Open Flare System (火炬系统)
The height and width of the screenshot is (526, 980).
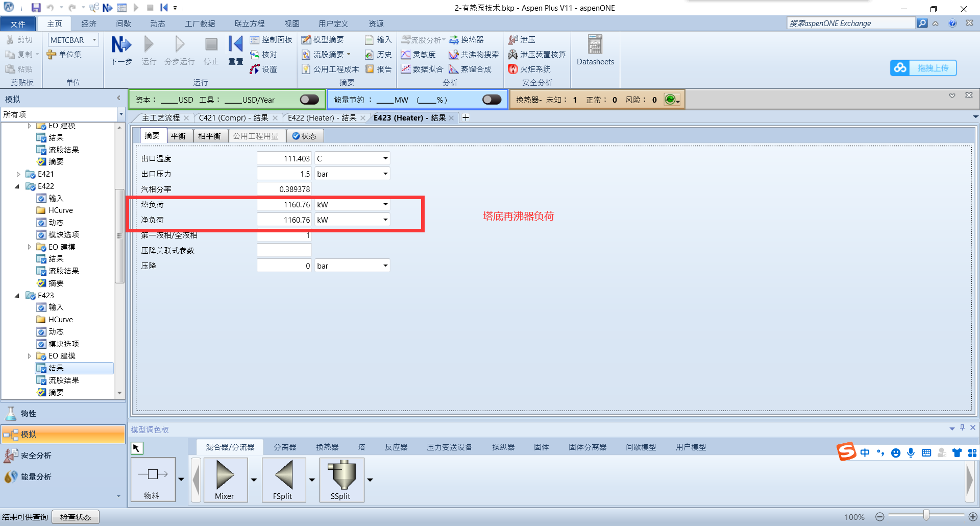529,69
